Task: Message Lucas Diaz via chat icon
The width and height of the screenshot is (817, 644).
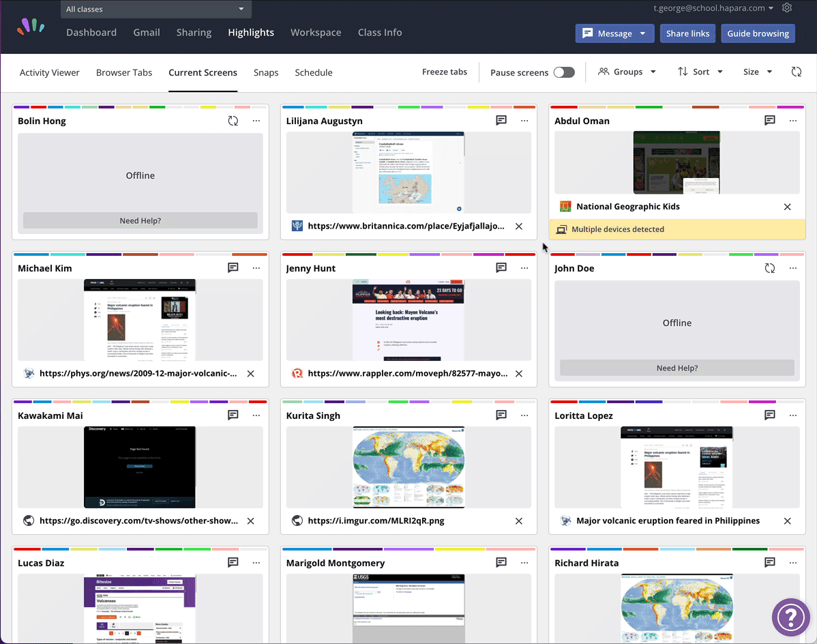Action: click(233, 563)
